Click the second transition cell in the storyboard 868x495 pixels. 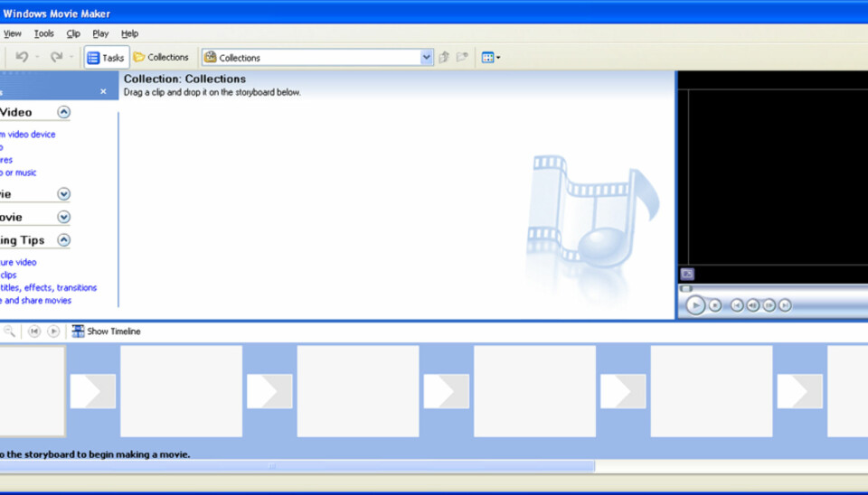[x=269, y=391]
